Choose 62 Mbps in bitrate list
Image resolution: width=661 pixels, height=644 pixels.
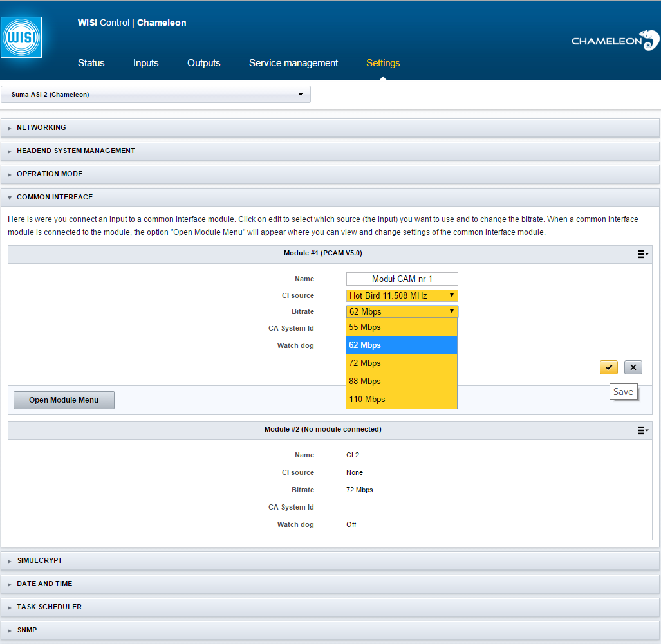point(402,345)
